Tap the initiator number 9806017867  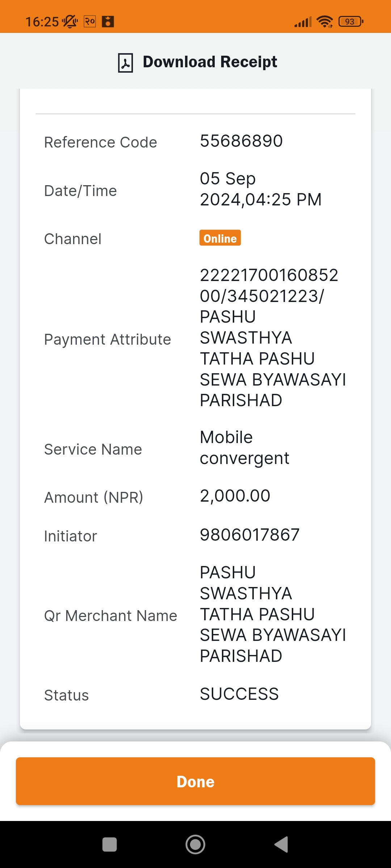click(250, 535)
